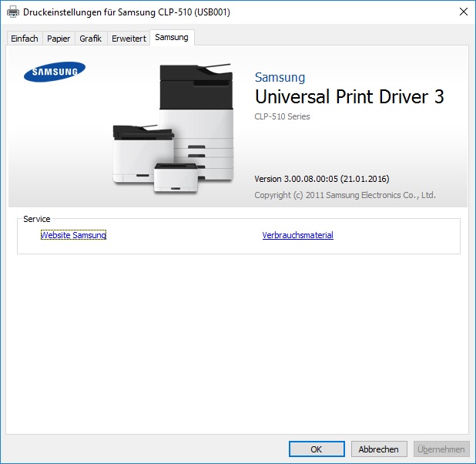
Task: Cancel the dialog with the Abbrechen button
Action: 379,449
